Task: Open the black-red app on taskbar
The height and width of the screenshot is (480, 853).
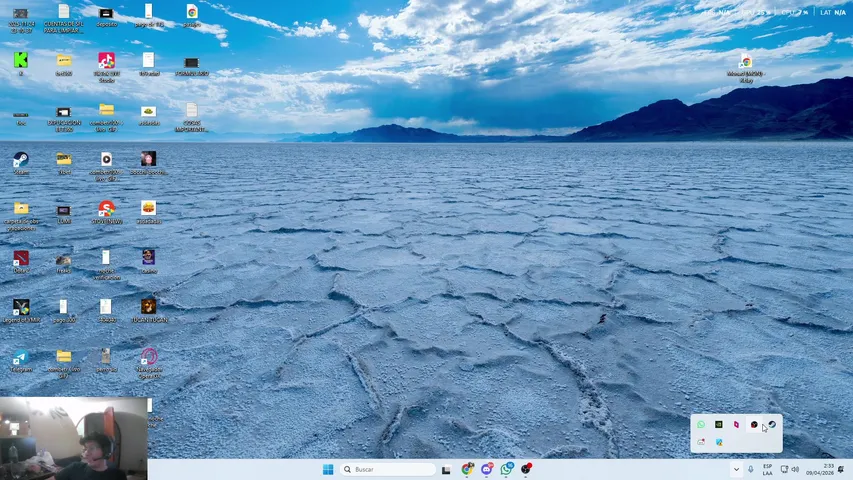Action: 526,469
